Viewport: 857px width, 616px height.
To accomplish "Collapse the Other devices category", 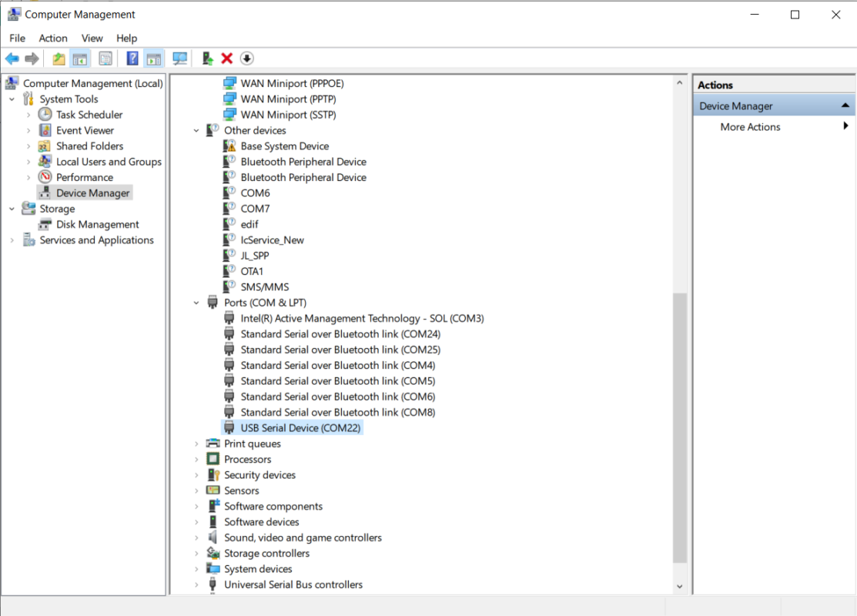I will pos(196,131).
